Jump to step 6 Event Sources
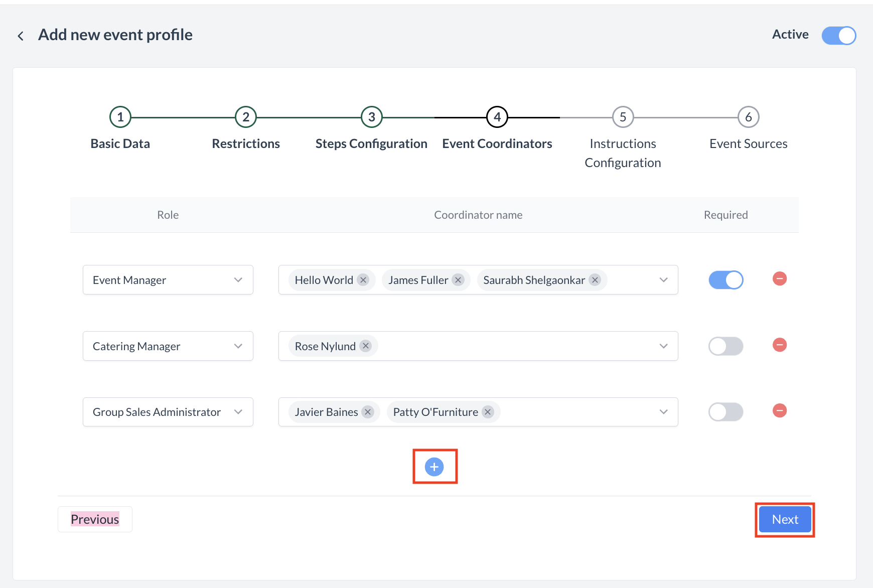Viewport: 873px width, 588px height. click(x=748, y=117)
